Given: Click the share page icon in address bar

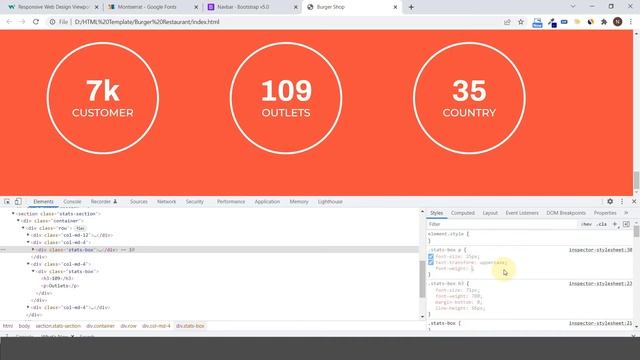Looking at the screenshot, I should click(507, 22).
